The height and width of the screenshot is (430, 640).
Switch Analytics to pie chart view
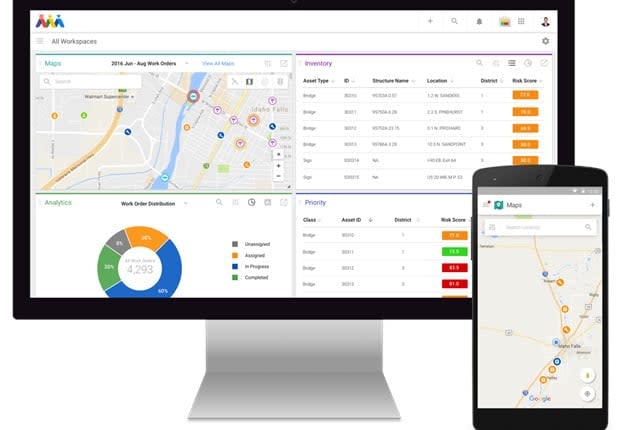tap(252, 202)
